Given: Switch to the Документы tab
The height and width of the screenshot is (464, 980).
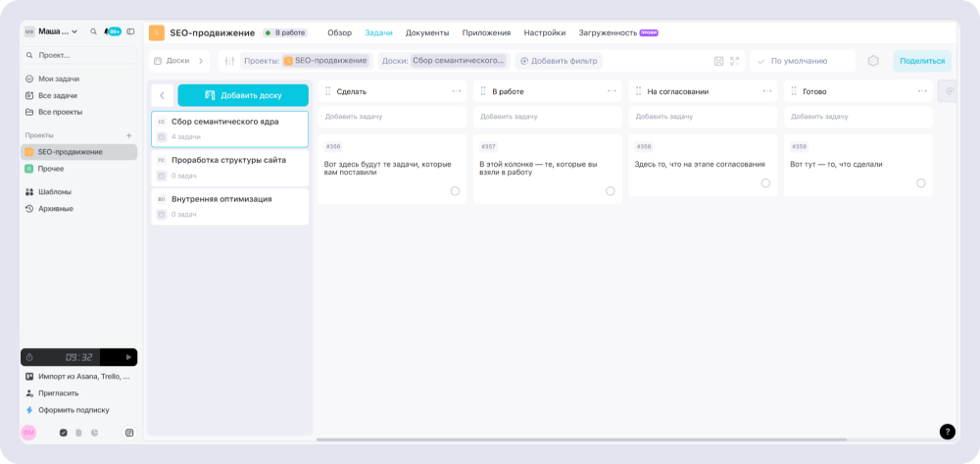Looking at the screenshot, I should click(427, 32).
